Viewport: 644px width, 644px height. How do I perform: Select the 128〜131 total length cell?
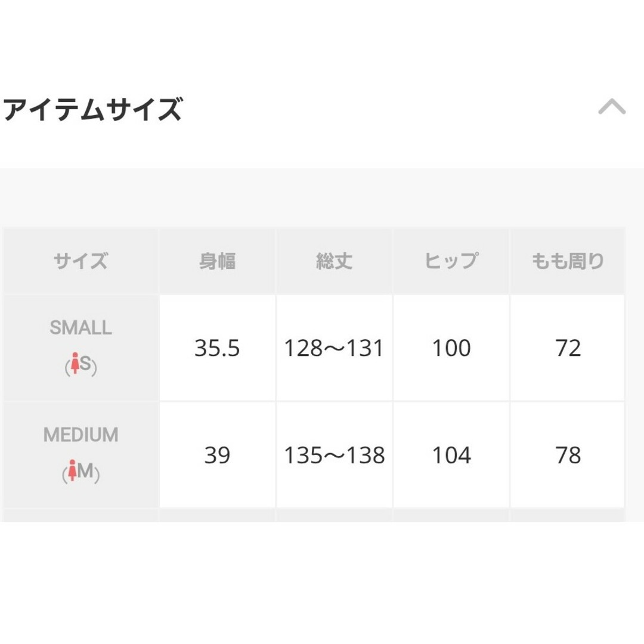334,348
